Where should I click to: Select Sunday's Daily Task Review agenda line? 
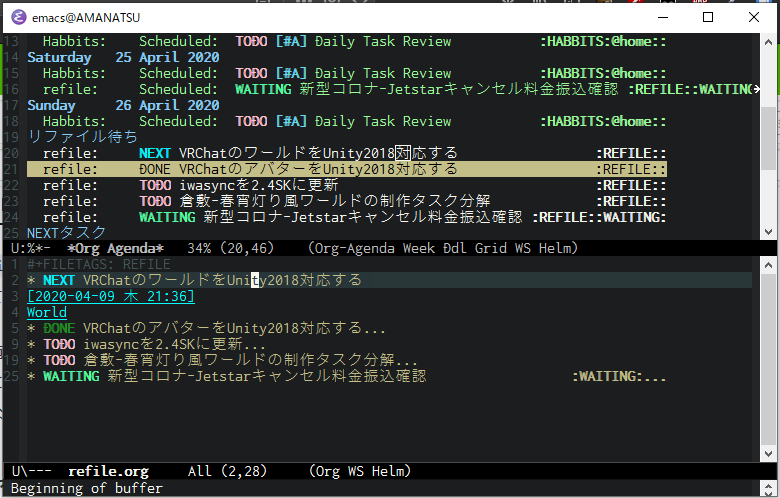pos(347,121)
